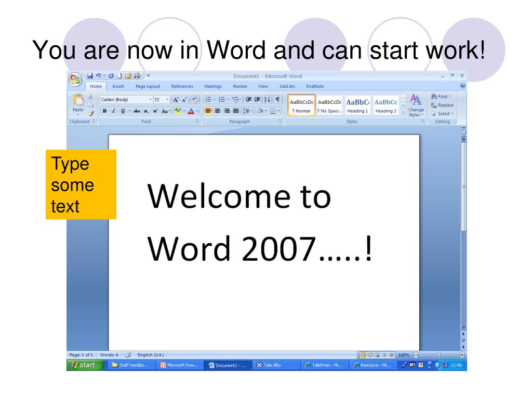Open the View tab
Image resolution: width=532 pixels, height=399 pixels.
click(263, 87)
